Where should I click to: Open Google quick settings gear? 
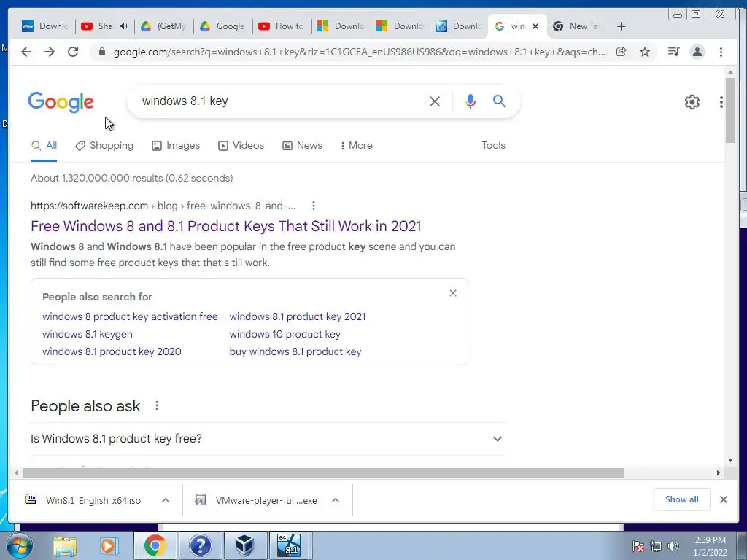pos(692,101)
